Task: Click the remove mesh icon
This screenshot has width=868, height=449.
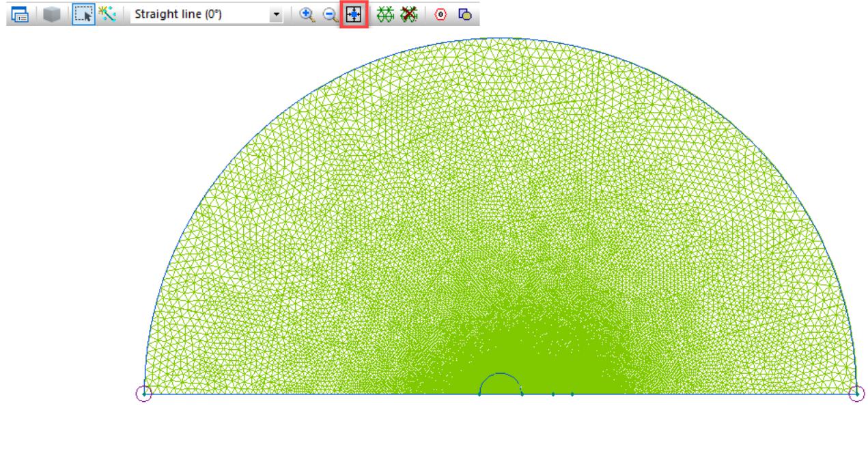Action: pyautogui.click(x=409, y=14)
